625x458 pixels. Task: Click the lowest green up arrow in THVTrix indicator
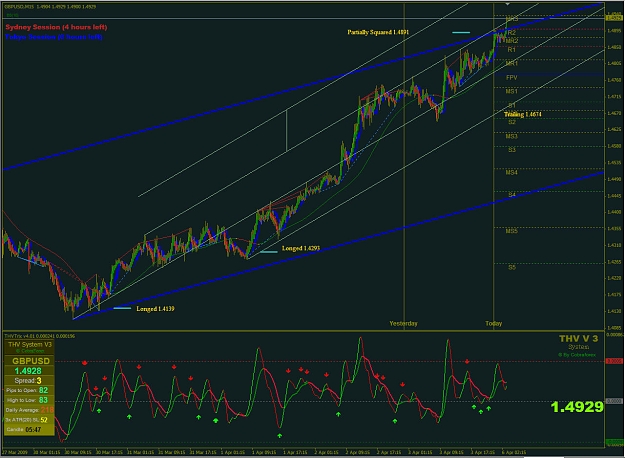click(x=279, y=436)
